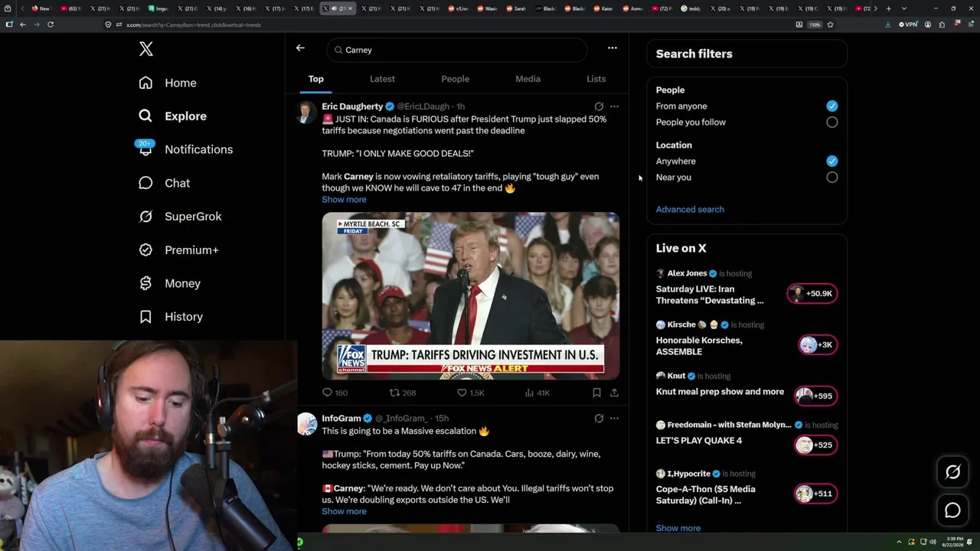Viewport: 980px width, 551px height.
Task: Reload the page in the browser
Action: point(51,24)
